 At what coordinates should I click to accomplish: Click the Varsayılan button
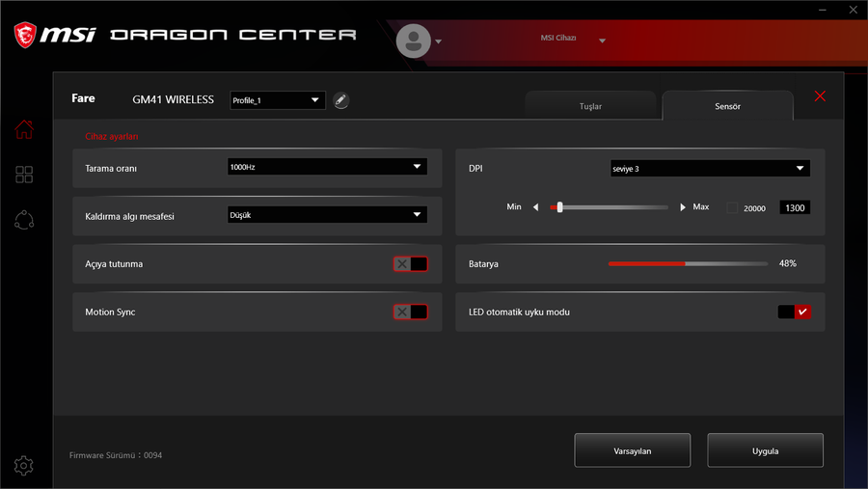pyautogui.click(x=632, y=450)
